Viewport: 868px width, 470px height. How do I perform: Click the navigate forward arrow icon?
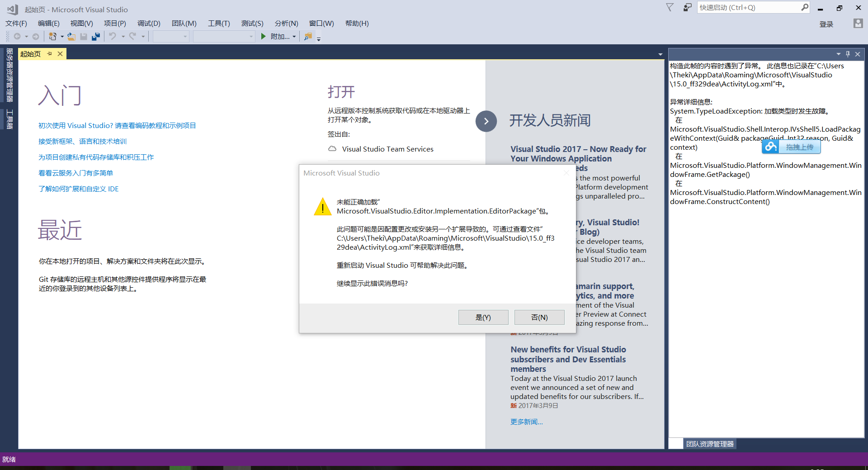tap(36, 37)
